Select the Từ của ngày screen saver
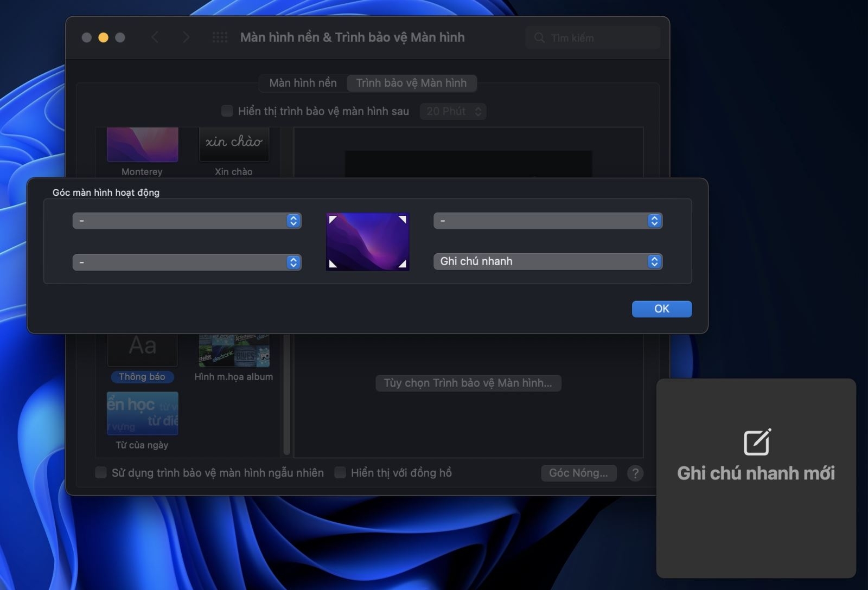868x590 pixels. point(143,413)
